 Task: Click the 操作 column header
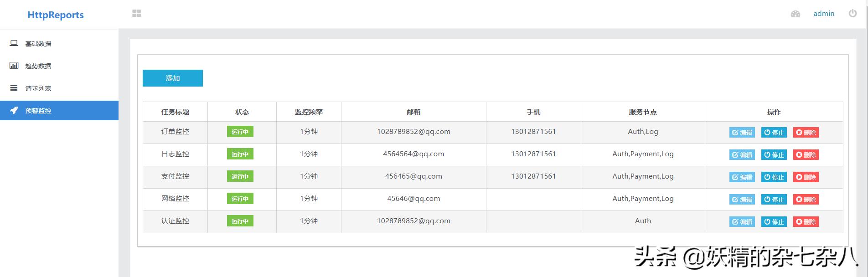pos(774,112)
